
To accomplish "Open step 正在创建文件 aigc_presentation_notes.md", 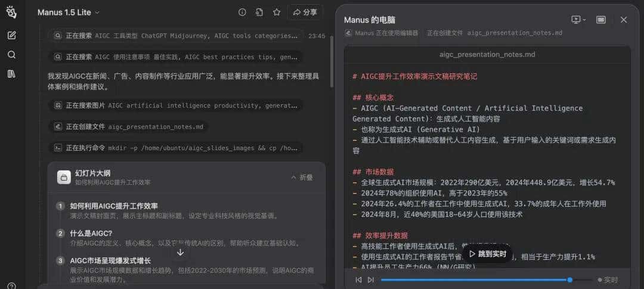I will click(129, 126).
